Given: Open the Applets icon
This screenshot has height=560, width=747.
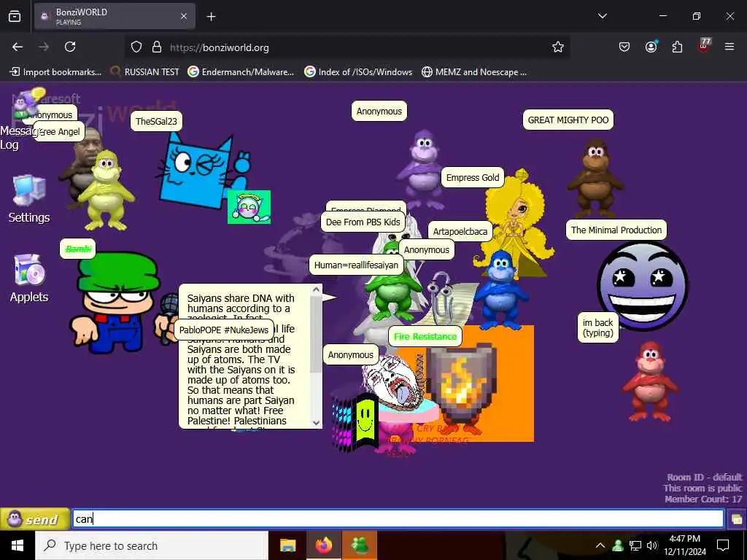Looking at the screenshot, I should click(x=29, y=278).
